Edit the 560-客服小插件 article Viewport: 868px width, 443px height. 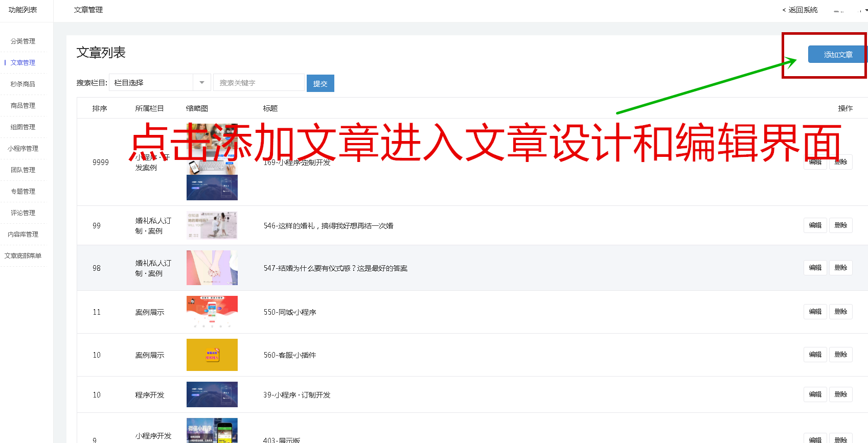pos(815,355)
